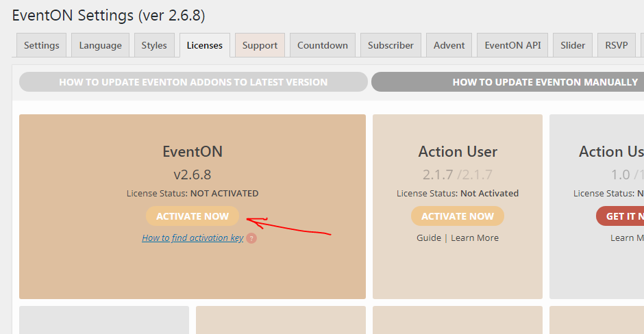Click the v2.6.8 version text
644x334 pixels.
(193, 175)
